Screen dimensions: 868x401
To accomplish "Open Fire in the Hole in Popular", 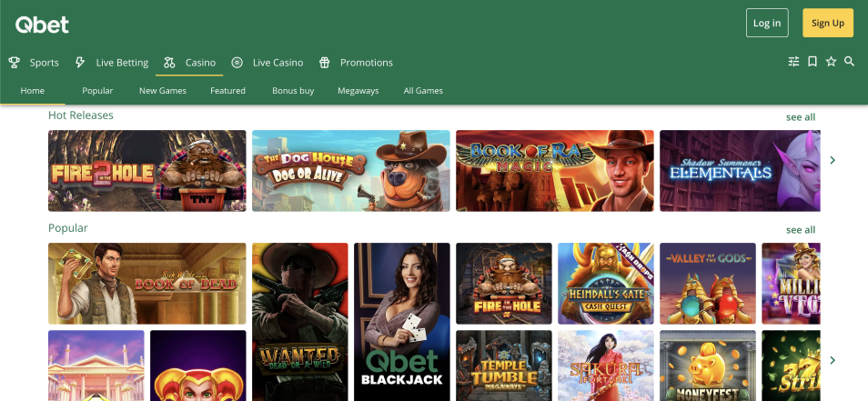I will (504, 283).
